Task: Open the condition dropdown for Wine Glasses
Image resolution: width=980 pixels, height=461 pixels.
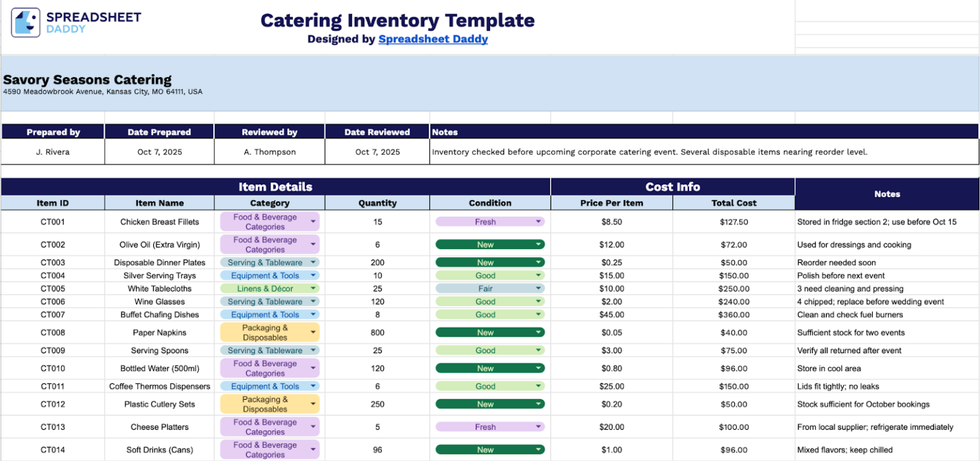Action: (x=539, y=302)
